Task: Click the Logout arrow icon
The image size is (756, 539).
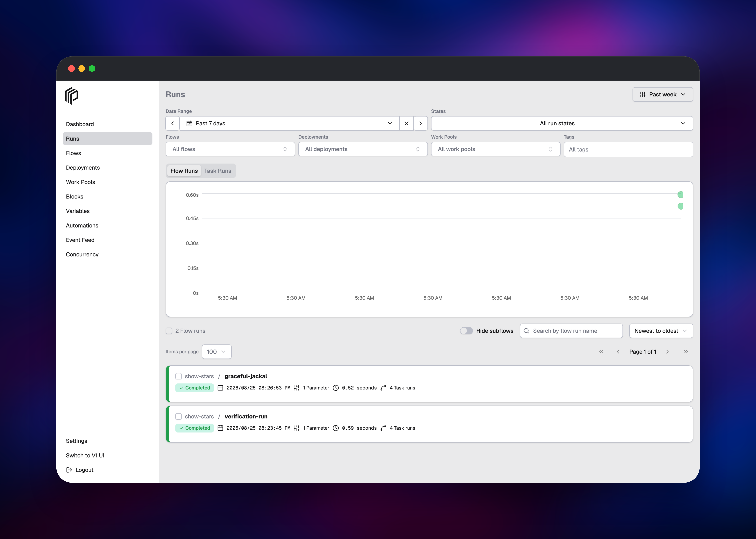Action: coord(69,470)
